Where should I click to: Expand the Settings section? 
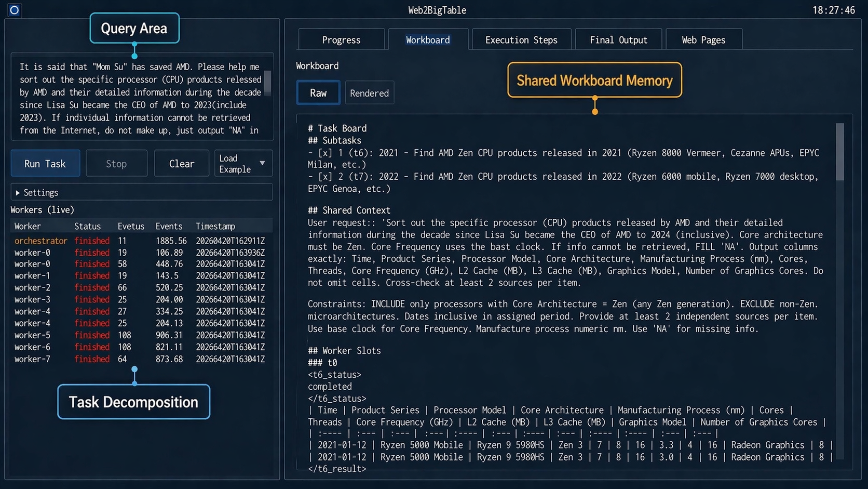(x=142, y=192)
